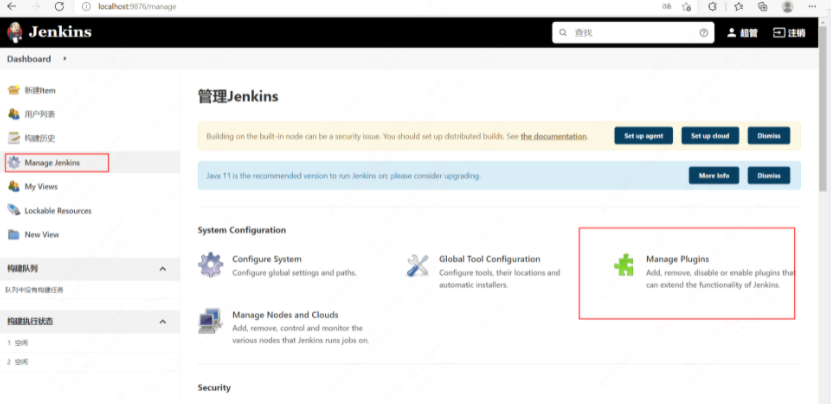Open the favorites list icon
This screenshot has width=831, height=404.
739,6
